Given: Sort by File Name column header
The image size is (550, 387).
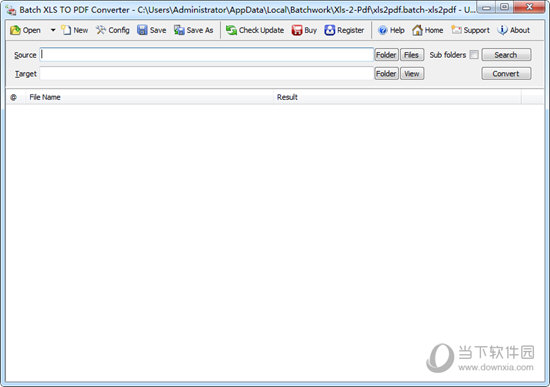Looking at the screenshot, I should [x=149, y=97].
